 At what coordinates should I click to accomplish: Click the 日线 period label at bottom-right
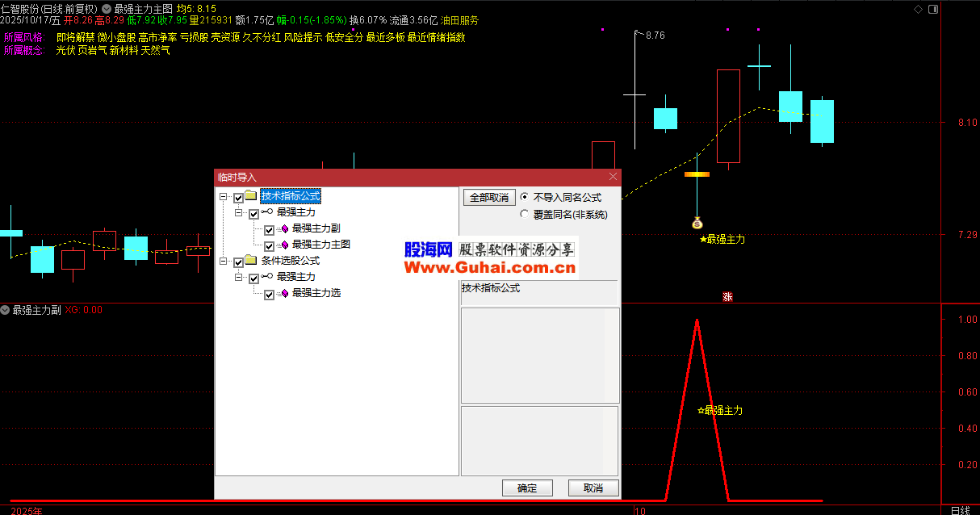coord(960,510)
